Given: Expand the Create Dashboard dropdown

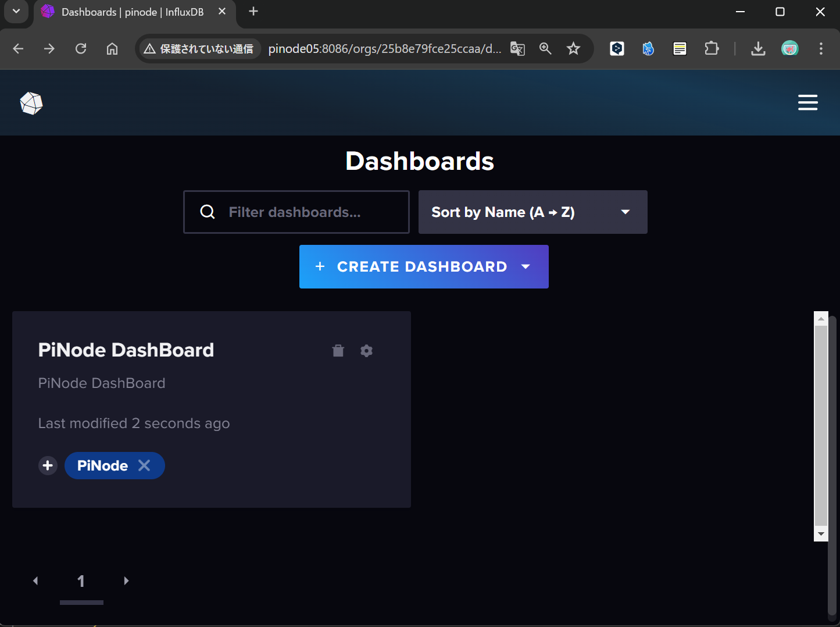Looking at the screenshot, I should coord(526,266).
